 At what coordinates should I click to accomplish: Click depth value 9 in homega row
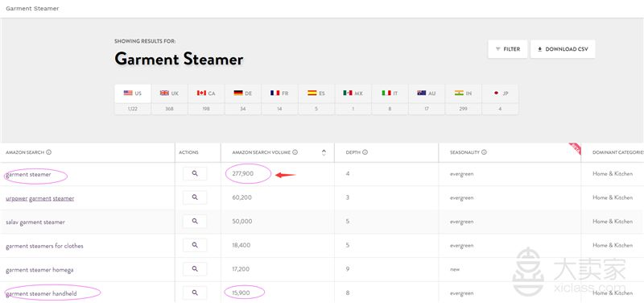coord(348,269)
